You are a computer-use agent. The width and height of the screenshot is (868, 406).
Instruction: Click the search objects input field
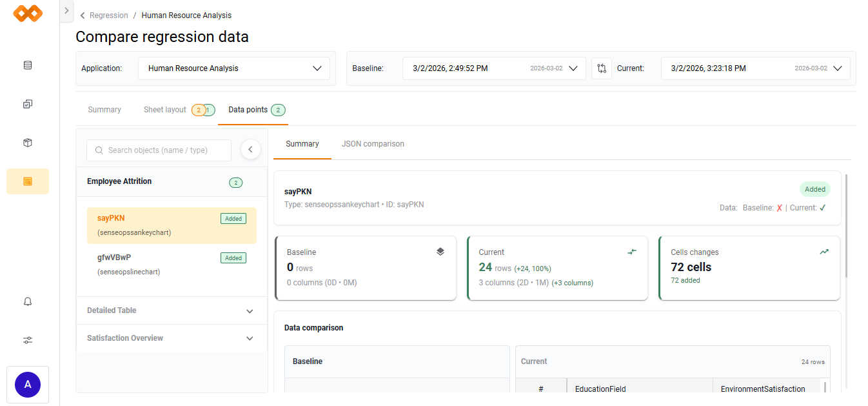159,150
